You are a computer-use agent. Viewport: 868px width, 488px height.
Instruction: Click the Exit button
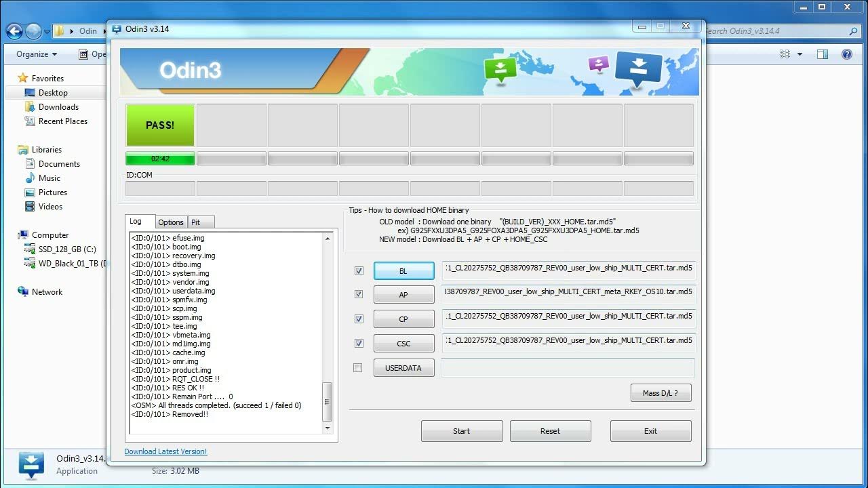tap(650, 431)
